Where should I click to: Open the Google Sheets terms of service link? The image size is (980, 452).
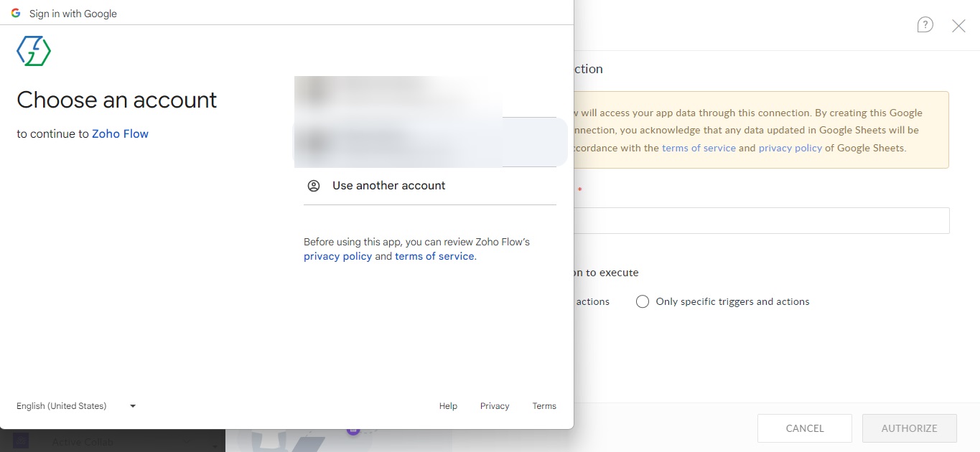pos(699,148)
